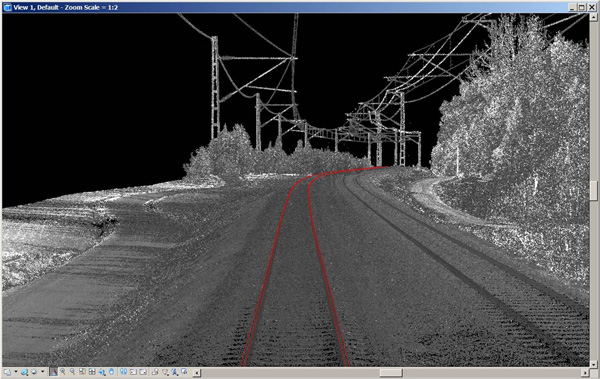Select the Pan View tool

pos(111,372)
